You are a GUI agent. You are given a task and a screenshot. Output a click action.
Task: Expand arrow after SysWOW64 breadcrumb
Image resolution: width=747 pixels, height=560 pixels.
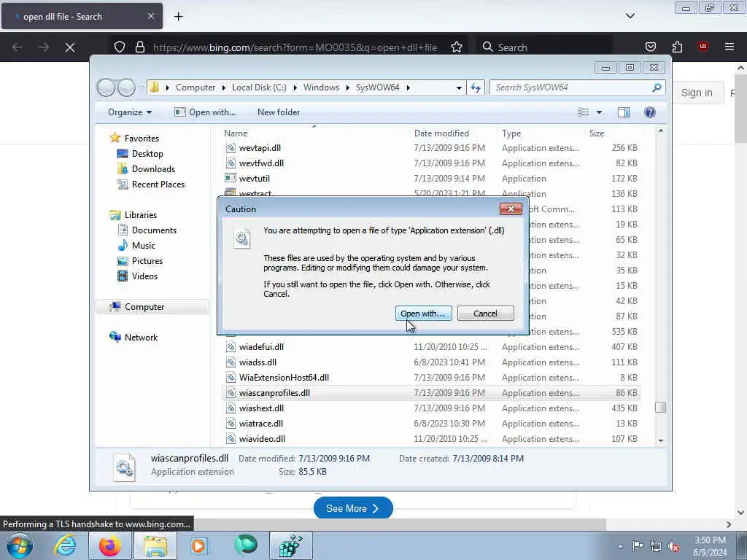(409, 87)
